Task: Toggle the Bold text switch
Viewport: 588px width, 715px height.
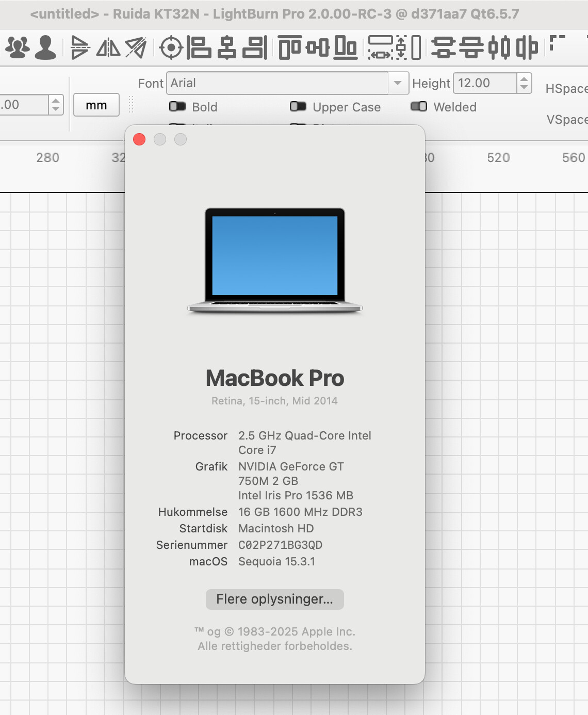Action: click(177, 106)
